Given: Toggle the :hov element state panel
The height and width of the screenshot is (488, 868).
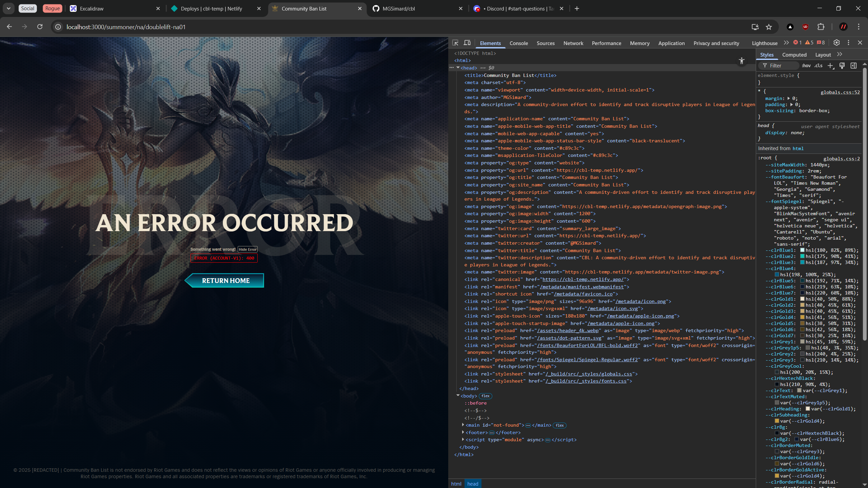Looking at the screenshot, I should [806, 65].
